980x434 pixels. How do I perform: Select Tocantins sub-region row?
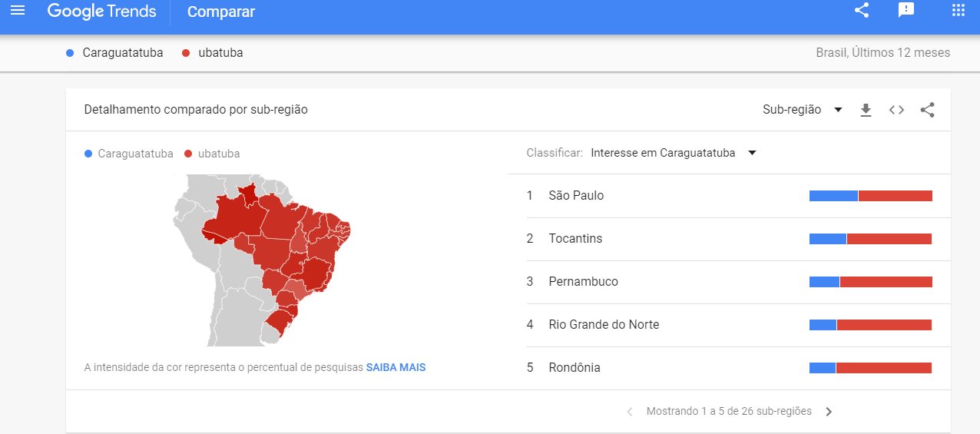(x=575, y=239)
